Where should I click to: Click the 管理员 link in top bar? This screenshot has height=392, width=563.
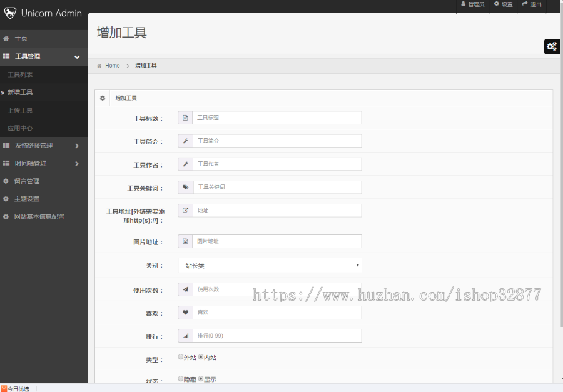pos(477,4)
